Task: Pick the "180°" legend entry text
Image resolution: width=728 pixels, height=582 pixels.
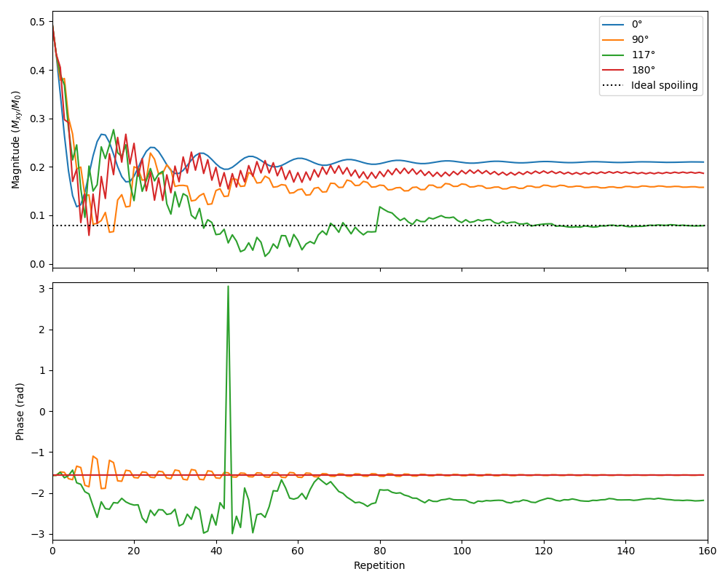Action: [643, 70]
